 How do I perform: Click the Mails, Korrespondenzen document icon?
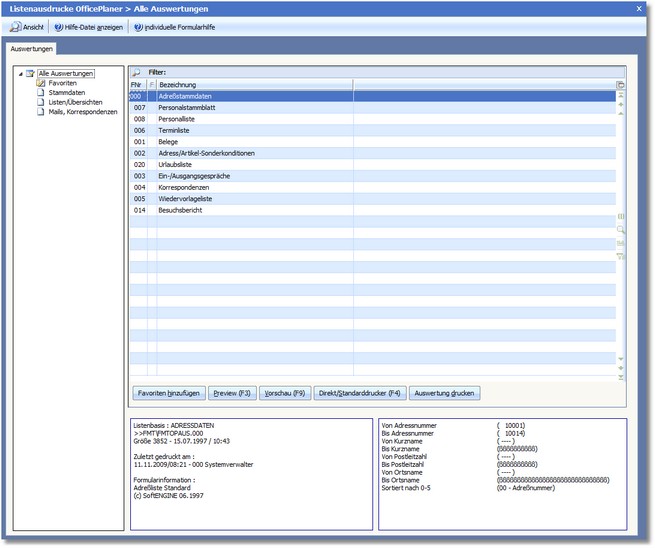coord(41,111)
